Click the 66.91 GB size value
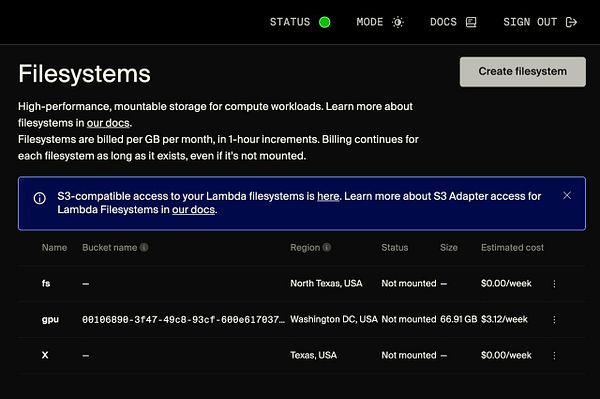The width and height of the screenshot is (600, 399). coord(458,319)
